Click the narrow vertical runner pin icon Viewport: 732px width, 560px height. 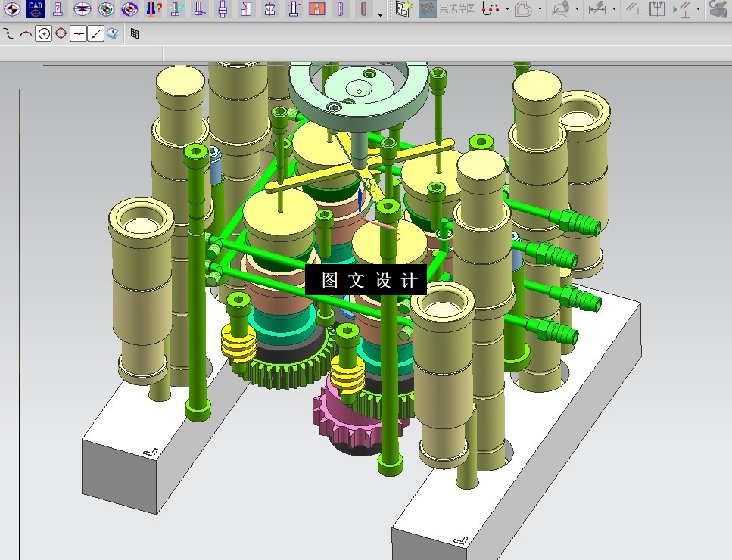[341, 9]
